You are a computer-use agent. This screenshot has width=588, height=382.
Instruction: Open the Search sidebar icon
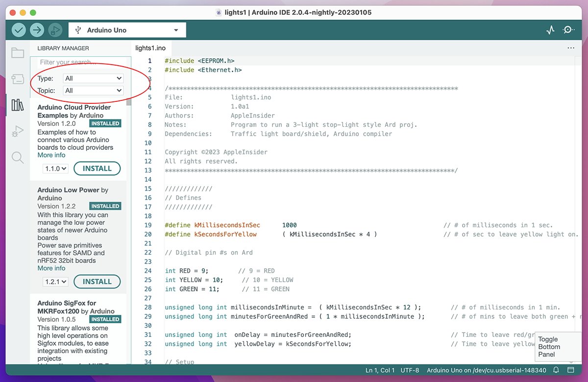[x=18, y=157]
